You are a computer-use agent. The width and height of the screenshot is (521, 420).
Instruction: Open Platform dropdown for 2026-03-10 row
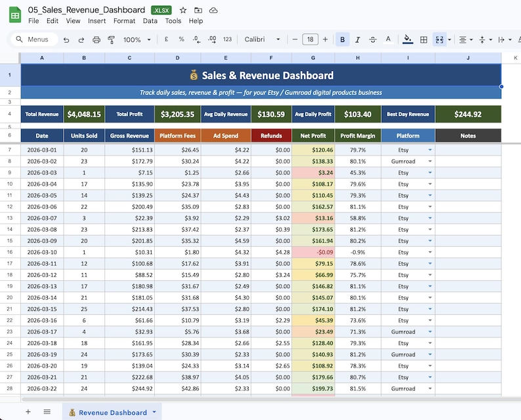pos(430,252)
